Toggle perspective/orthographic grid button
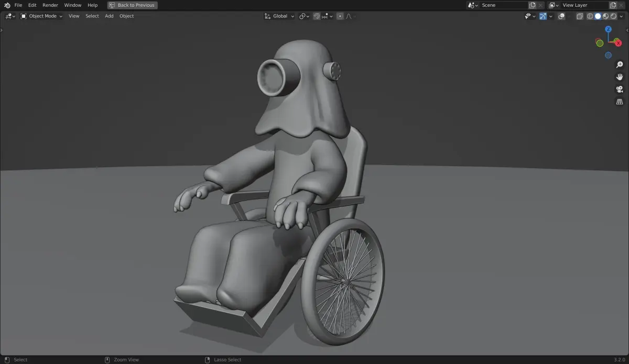The image size is (629, 364). click(620, 102)
